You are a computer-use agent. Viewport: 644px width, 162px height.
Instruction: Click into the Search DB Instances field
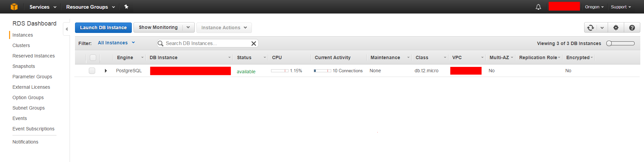coord(207,43)
